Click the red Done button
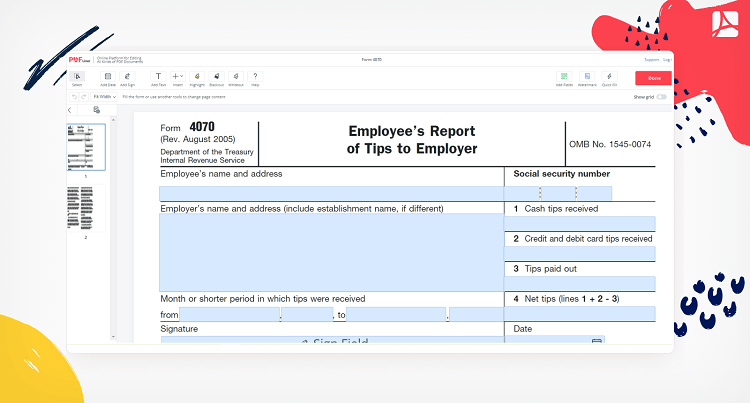This screenshot has height=403, width=750. 653,78
